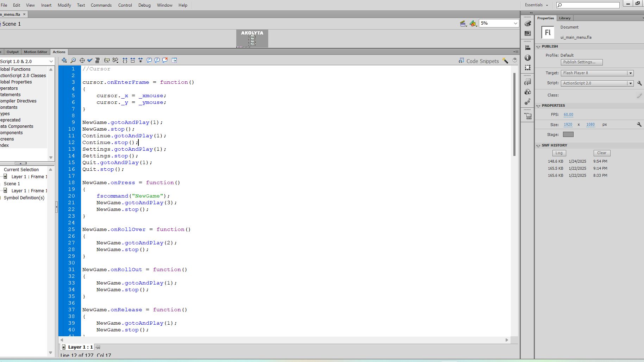Clear the SWF history
The image size is (644, 362).
[x=601, y=153]
